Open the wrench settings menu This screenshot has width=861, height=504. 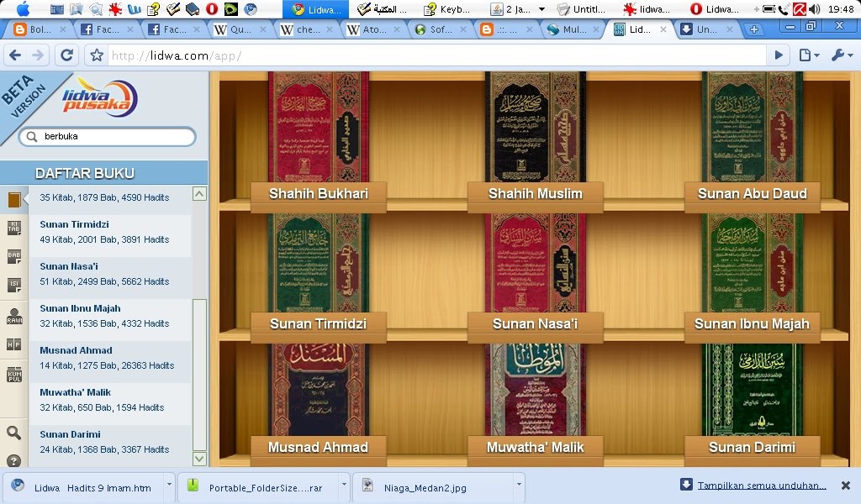tap(841, 55)
